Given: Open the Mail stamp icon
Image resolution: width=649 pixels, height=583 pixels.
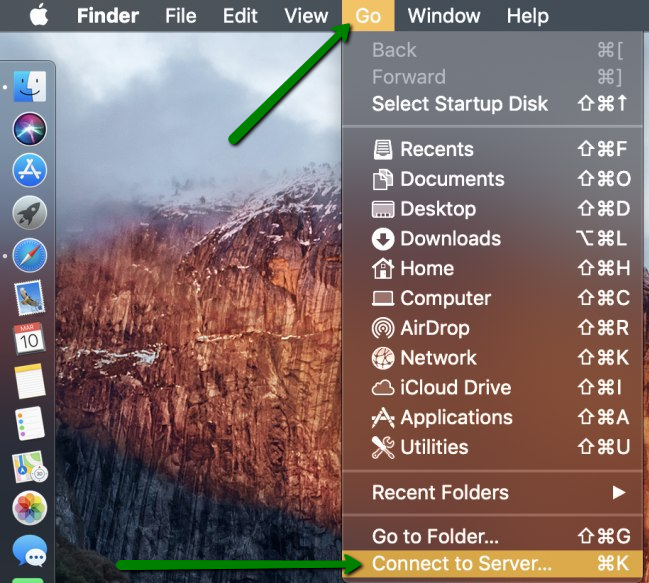Looking at the screenshot, I should (x=29, y=297).
